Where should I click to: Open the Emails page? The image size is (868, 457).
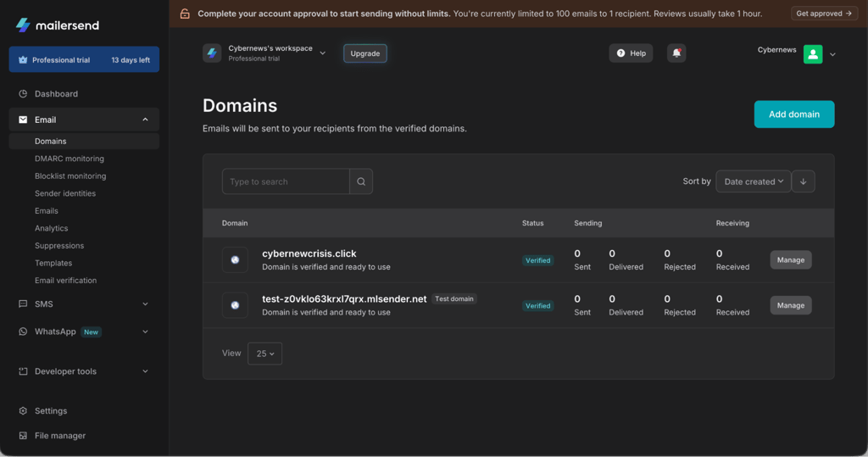click(47, 210)
